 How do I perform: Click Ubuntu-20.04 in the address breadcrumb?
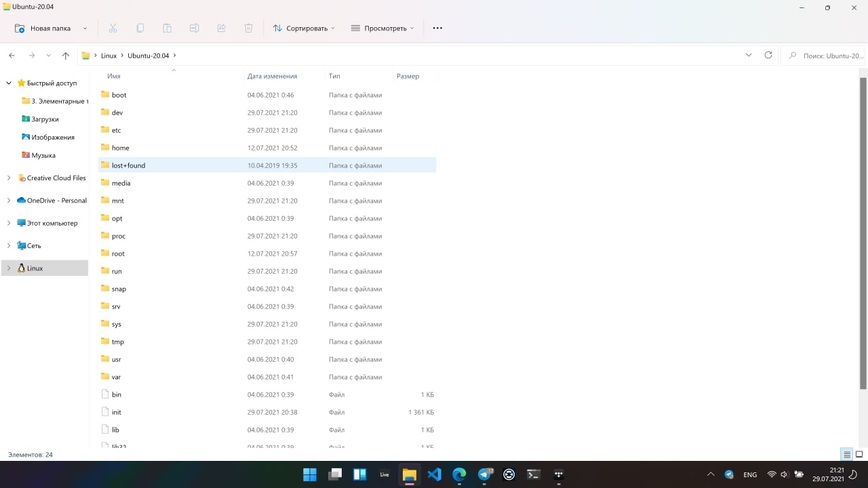pos(148,56)
